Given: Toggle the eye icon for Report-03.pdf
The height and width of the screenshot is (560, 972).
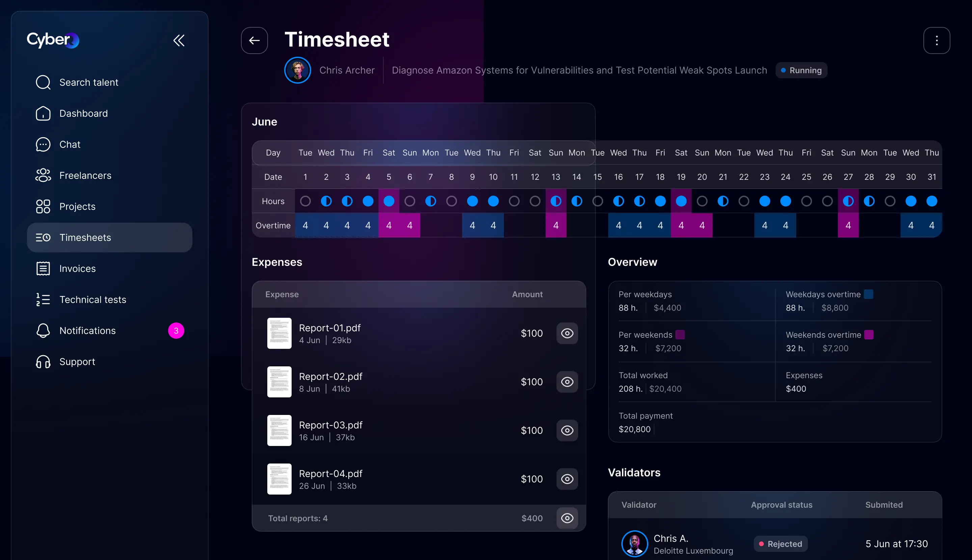Looking at the screenshot, I should (x=567, y=430).
